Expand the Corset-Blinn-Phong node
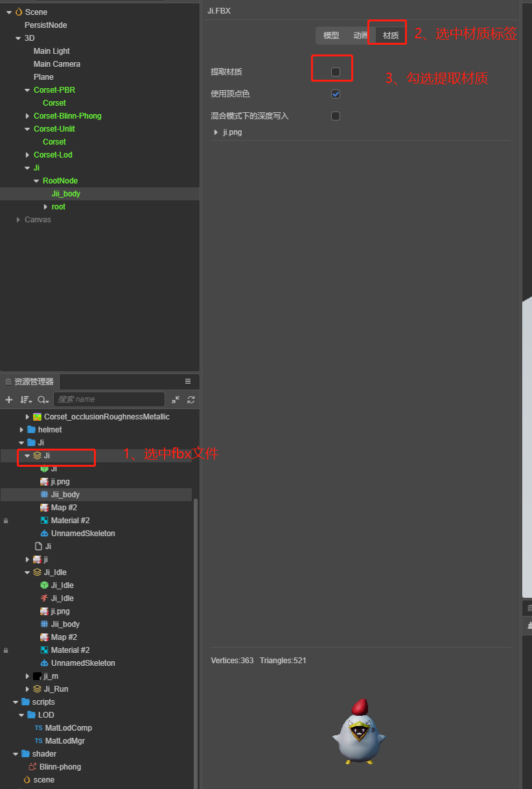 click(x=27, y=115)
